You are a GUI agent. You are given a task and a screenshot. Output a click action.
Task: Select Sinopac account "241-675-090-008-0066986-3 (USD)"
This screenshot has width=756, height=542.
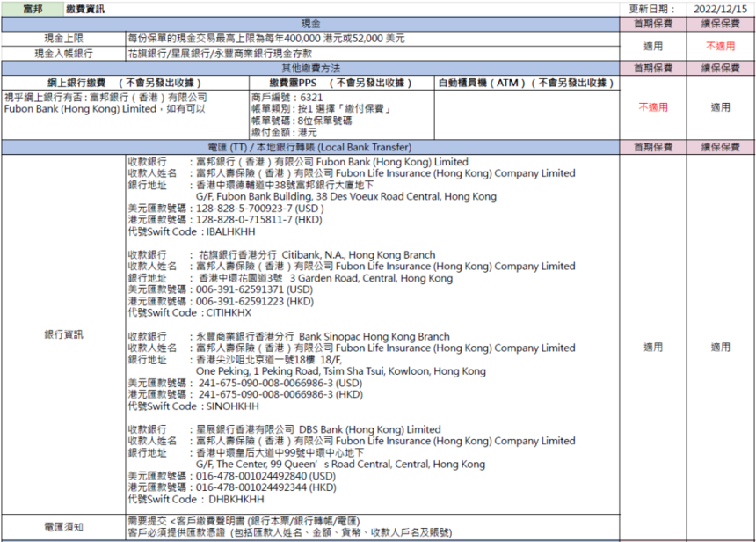click(x=280, y=384)
